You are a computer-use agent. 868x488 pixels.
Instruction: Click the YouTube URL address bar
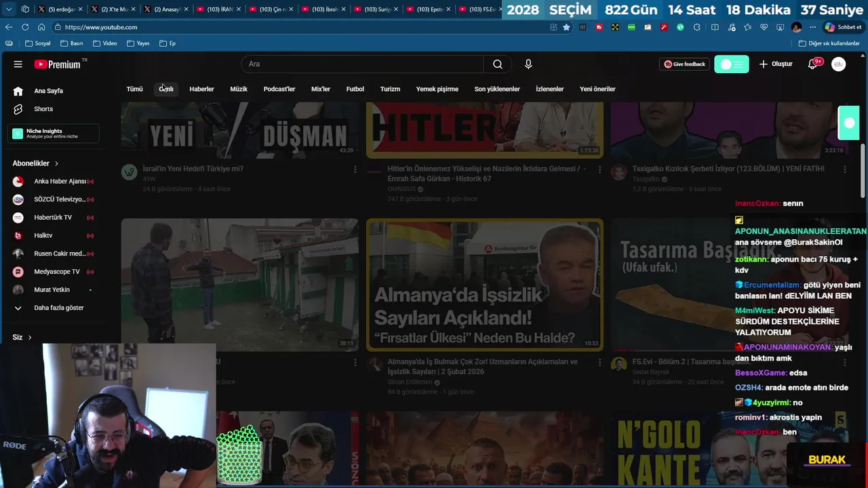pos(298,27)
